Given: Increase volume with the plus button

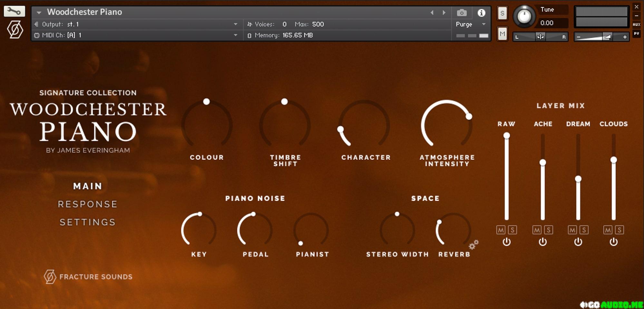Looking at the screenshot, I should click(625, 37).
